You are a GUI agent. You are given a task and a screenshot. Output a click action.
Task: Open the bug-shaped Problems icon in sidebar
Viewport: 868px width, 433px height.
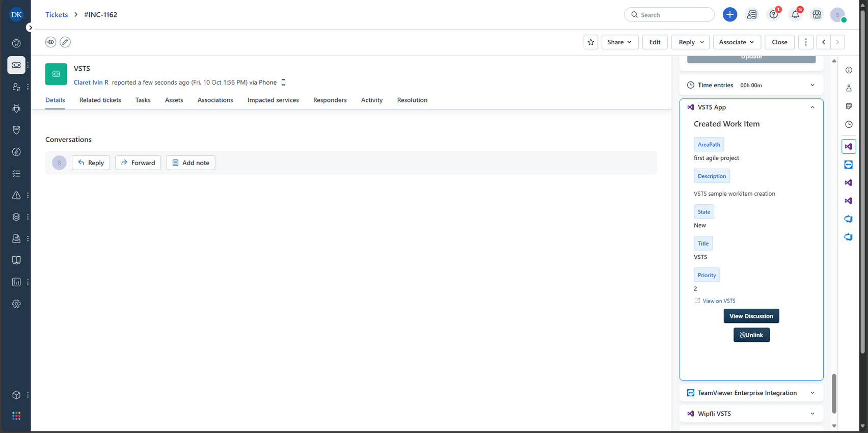click(x=16, y=109)
